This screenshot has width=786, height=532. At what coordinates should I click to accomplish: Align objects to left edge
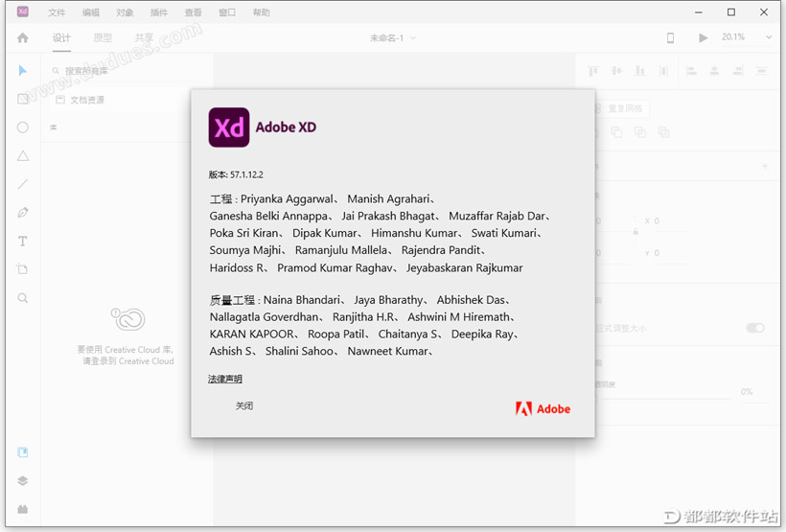(x=691, y=71)
